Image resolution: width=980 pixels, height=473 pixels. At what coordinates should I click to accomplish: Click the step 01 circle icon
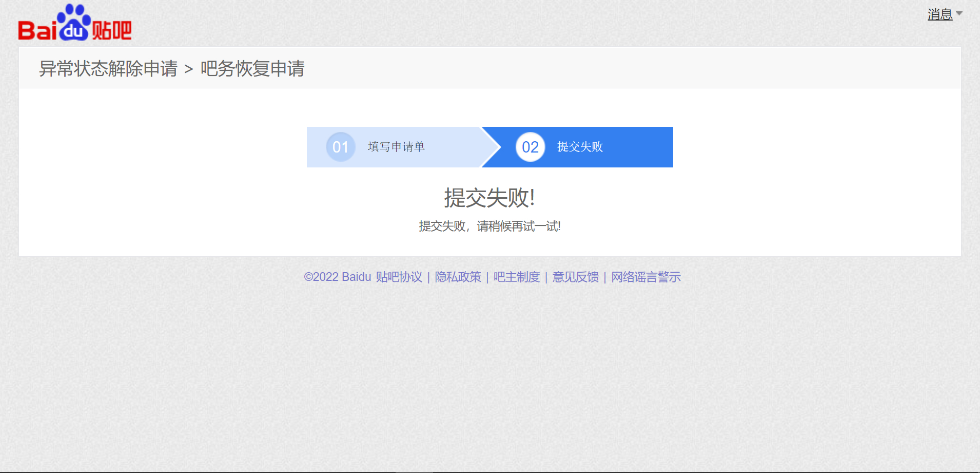tap(341, 147)
